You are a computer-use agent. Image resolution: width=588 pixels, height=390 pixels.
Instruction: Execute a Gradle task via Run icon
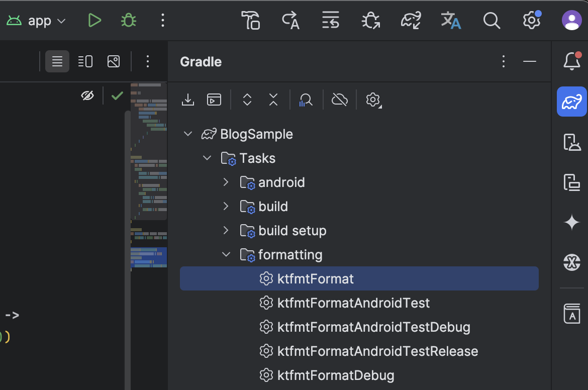tap(214, 100)
